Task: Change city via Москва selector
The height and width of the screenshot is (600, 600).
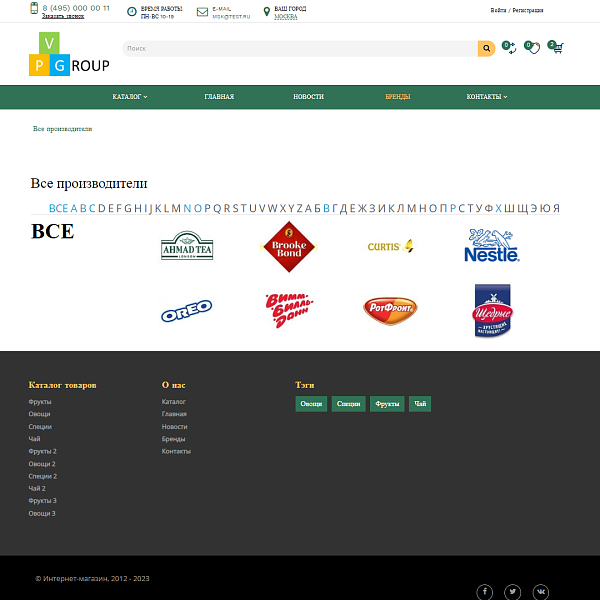Action: point(286,17)
